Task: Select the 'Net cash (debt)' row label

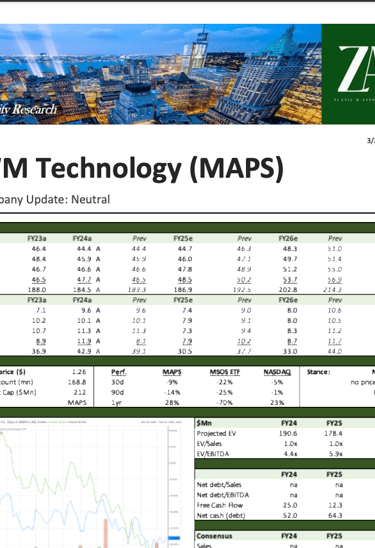Action: coord(221,515)
